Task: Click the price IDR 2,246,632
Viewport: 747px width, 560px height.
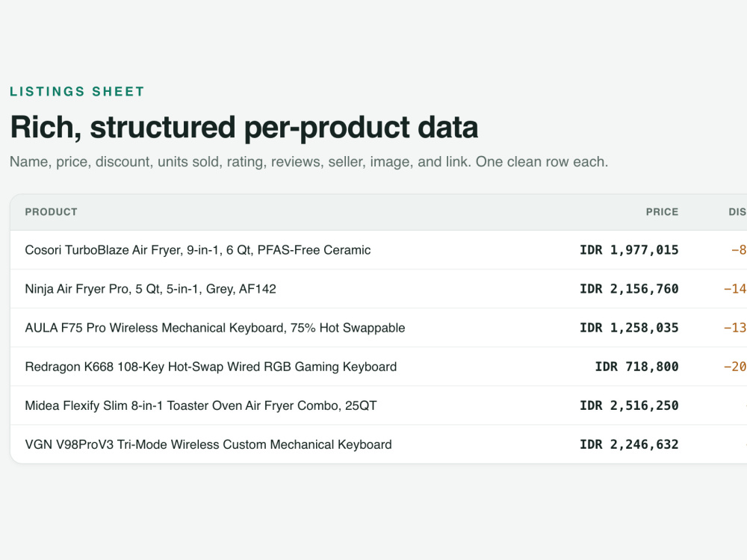Action: click(x=629, y=445)
